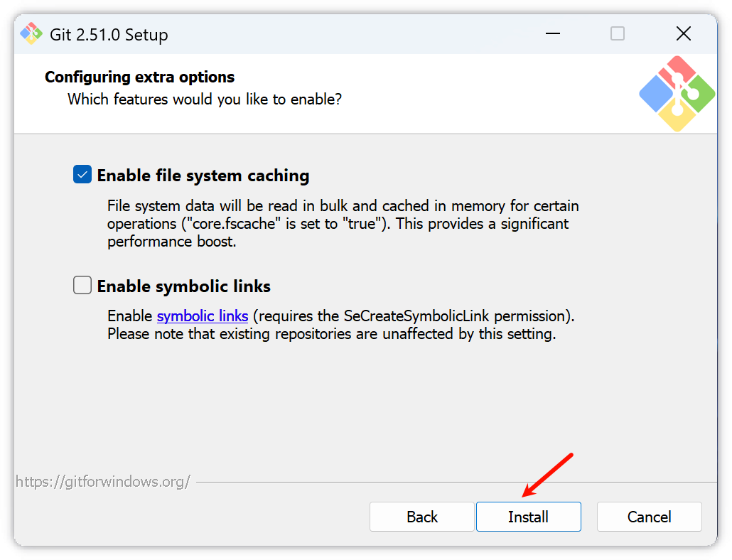Tick the Enable symbolic links checkbox
This screenshot has height=560, width=732.
tap(82, 286)
